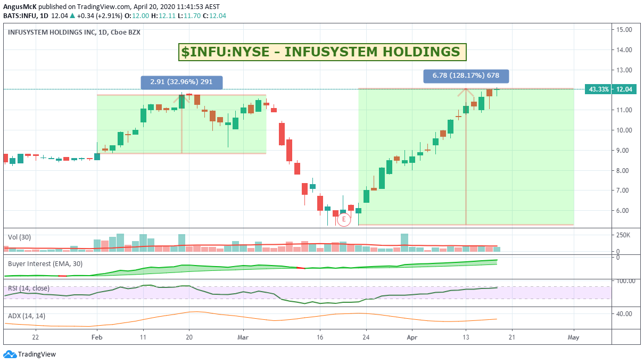The image size is (644, 364).
Task: Click the 43.33% percentage tag
Action: click(599, 89)
